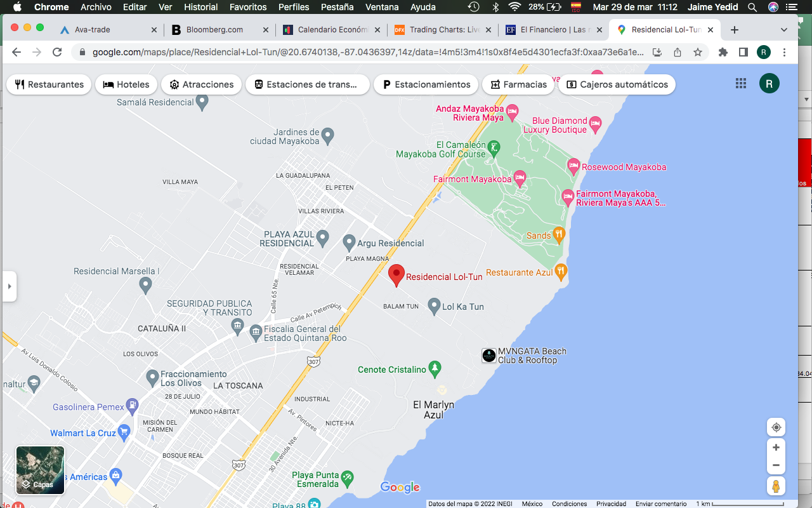The image size is (812, 508).
Task: Open Street View Pegman
Action: tap(775, 486)
